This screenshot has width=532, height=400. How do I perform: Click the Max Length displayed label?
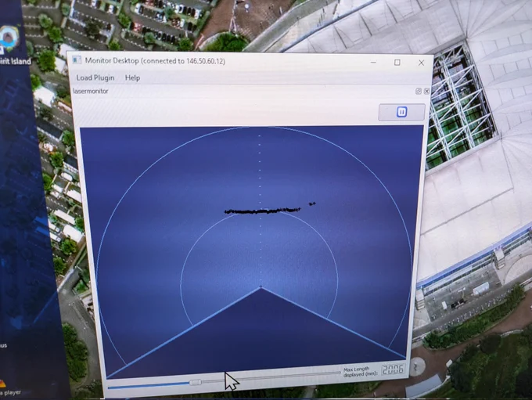[x=361, y=372]
